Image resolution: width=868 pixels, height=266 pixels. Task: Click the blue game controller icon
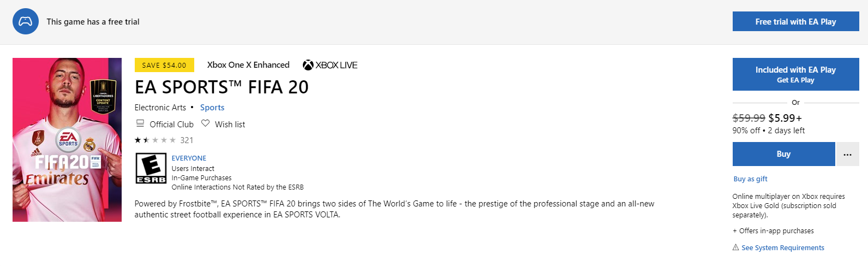click(x=26, y=22)
